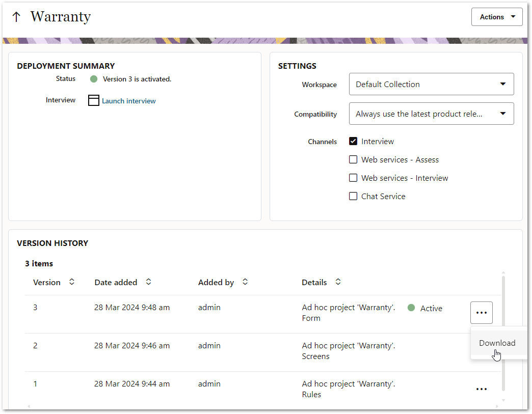Open the Actions dropdown
Image resolution: width=532 pixels, height=414 pixels.
coord(497,16)
